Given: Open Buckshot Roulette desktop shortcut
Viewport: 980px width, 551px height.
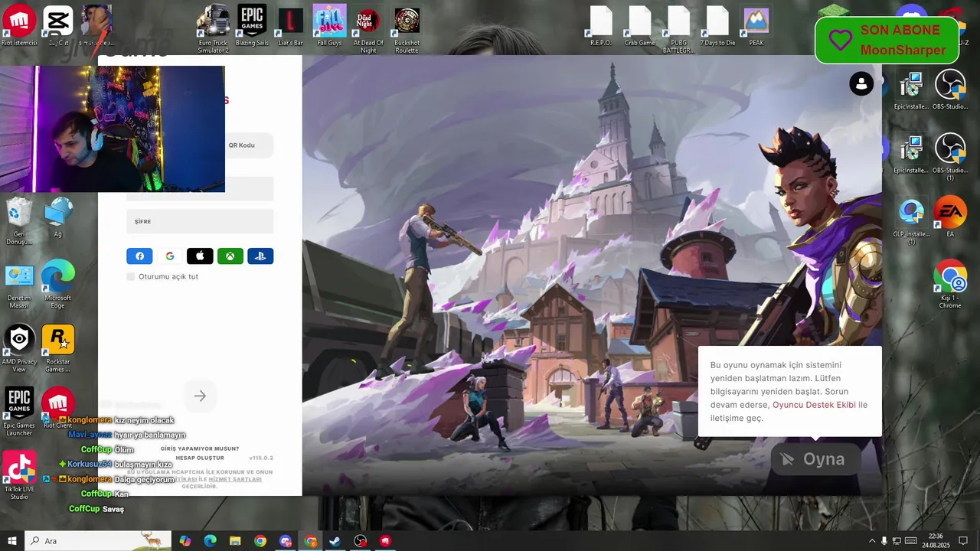Looking at the screenshot, I should [x=407, y=28].
